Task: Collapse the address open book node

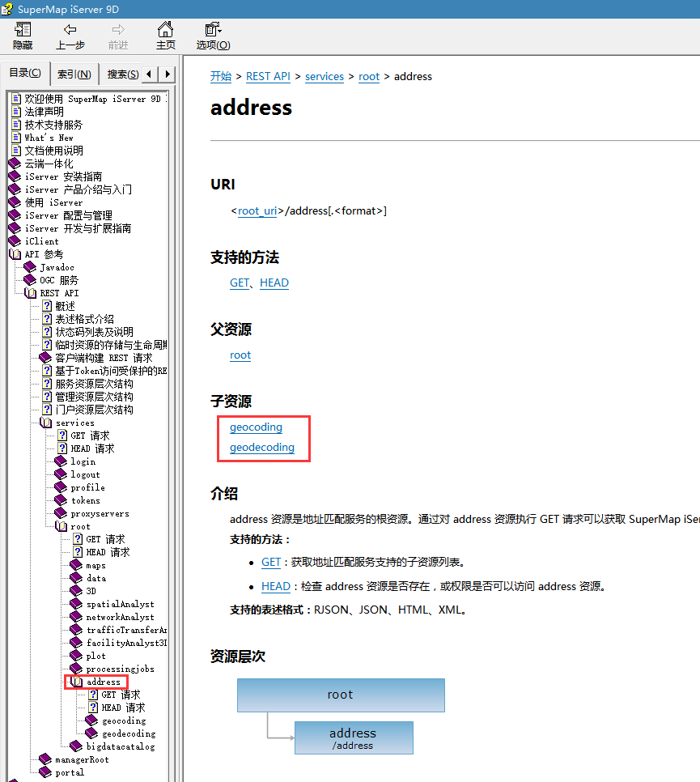Action: pos(76,682)
